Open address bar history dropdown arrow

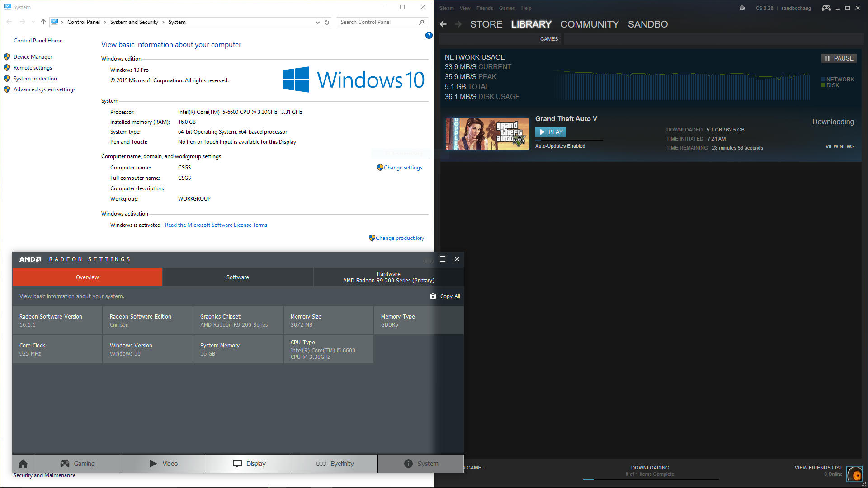click(x=317, y=22)
